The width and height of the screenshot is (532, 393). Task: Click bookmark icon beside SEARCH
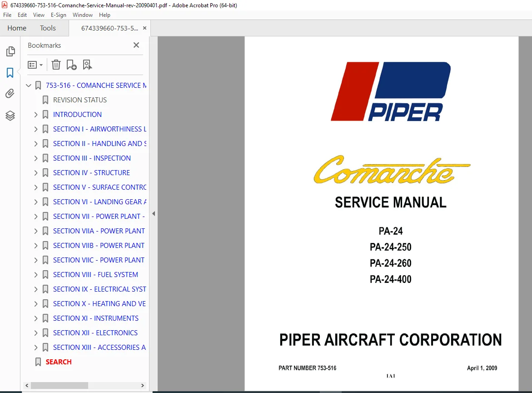click(38, 362)
